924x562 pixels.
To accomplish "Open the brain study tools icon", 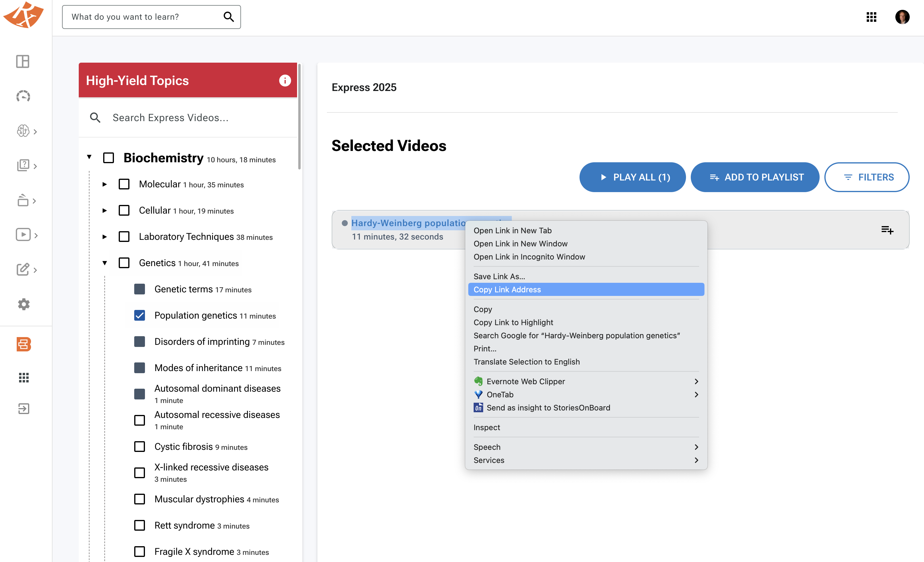I will [23, 131].
